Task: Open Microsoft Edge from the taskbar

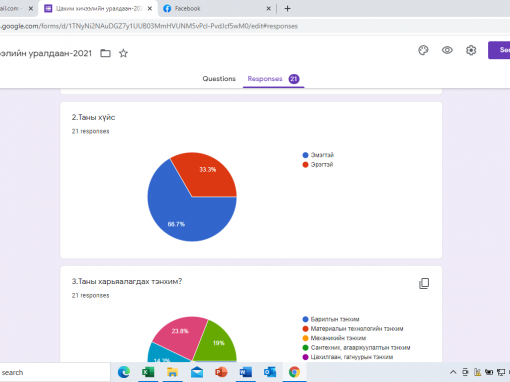Action: point(124,372)
